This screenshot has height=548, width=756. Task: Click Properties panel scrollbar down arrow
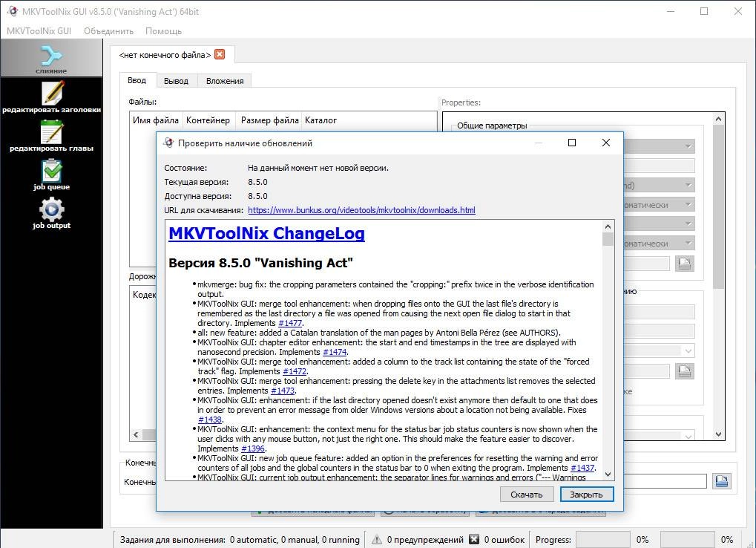[x=718, y=434]
